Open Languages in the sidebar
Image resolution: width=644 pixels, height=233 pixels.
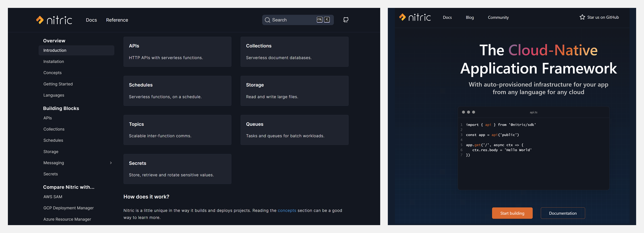click(x=54, y=95)
